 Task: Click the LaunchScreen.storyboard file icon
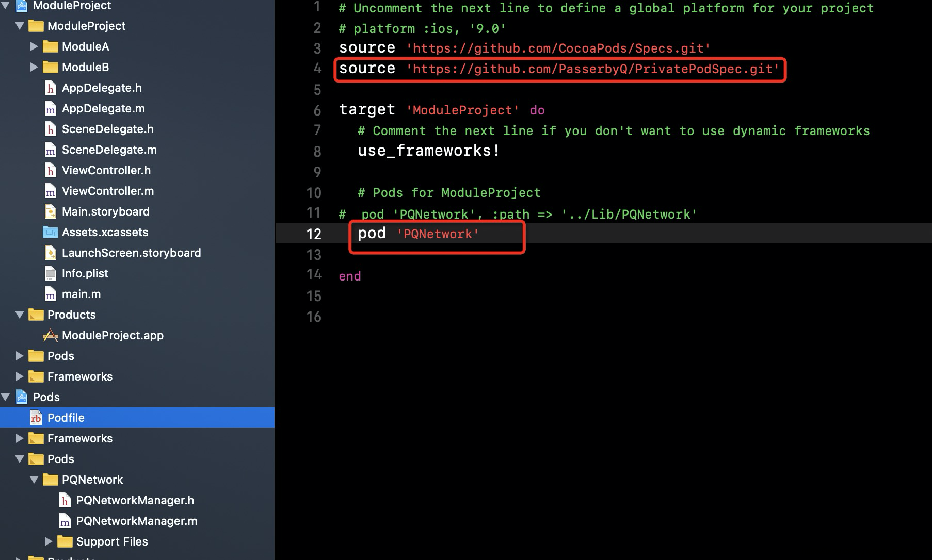coord(50,253)
